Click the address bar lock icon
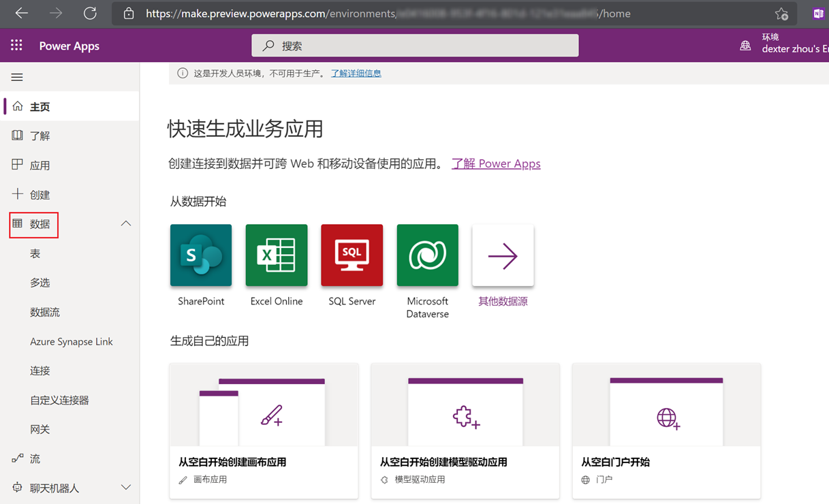The image size is (829, 504). pyautogui.click(x=128, y=14)
